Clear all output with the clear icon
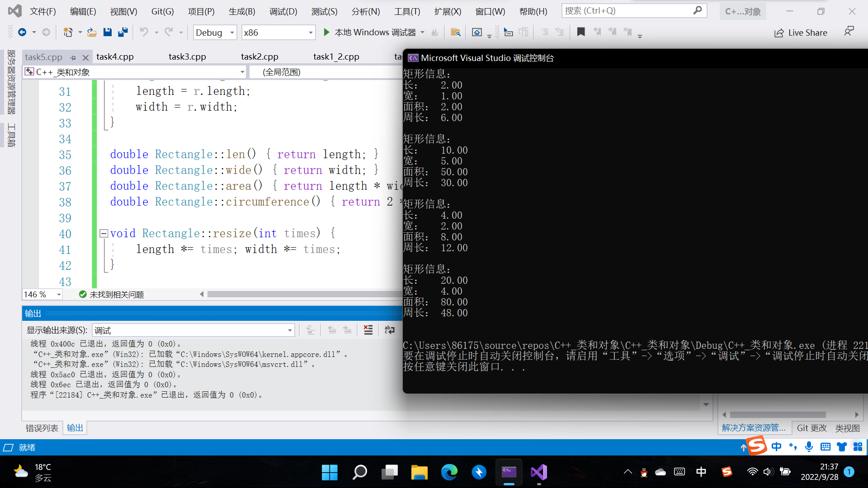 tap(368, 330)
